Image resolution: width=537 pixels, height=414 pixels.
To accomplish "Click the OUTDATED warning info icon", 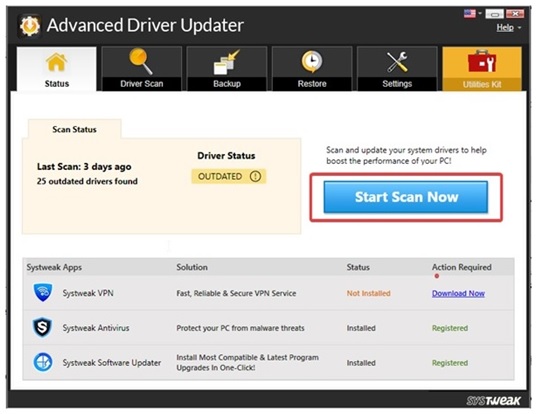I will (255, 176).
